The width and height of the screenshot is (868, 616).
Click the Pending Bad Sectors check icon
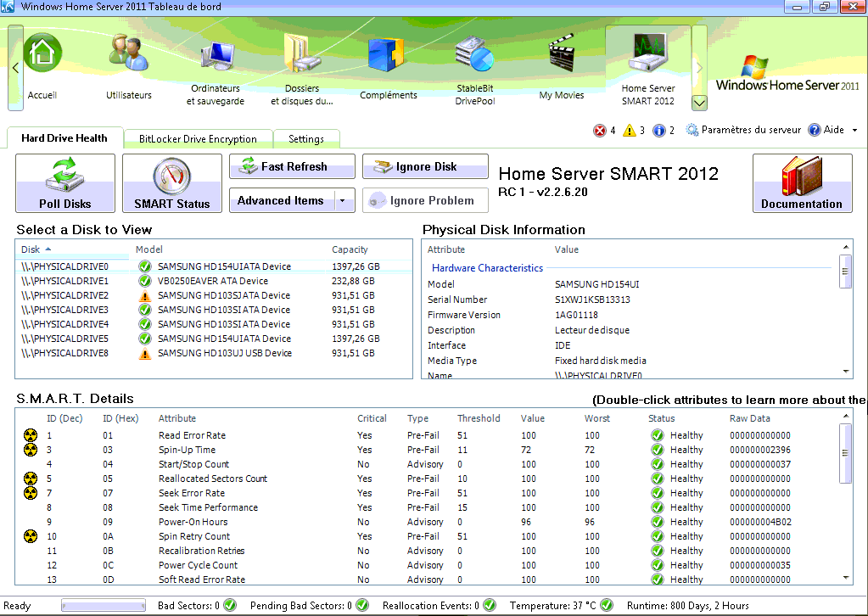click(362, 606)
